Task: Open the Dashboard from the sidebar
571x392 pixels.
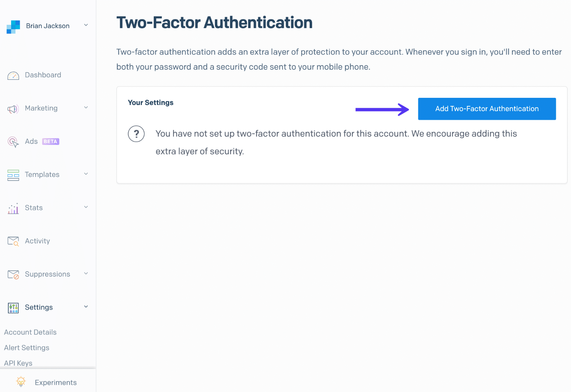Action: [43, 75]
